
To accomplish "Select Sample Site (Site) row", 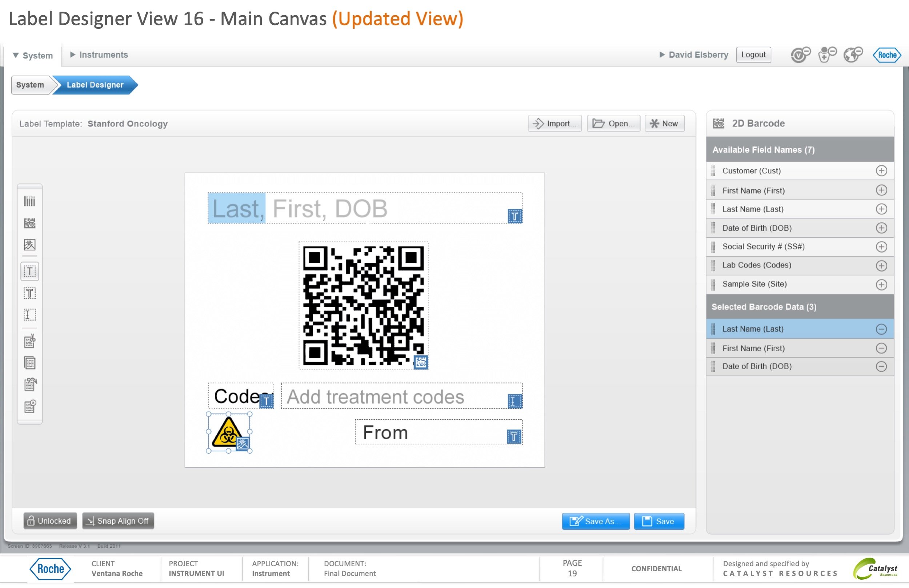I will point(800,285).
